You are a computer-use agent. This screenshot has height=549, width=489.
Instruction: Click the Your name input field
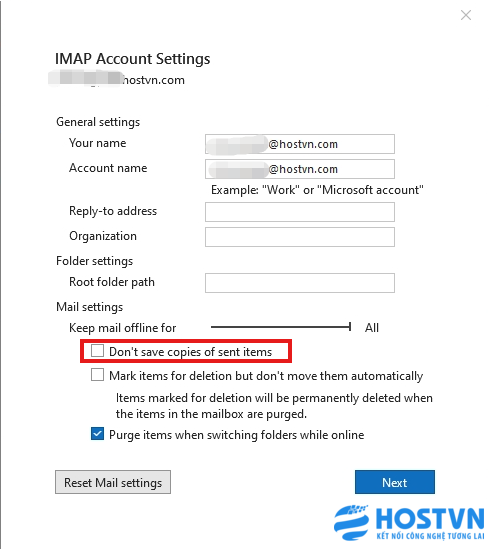coord(300,144)
